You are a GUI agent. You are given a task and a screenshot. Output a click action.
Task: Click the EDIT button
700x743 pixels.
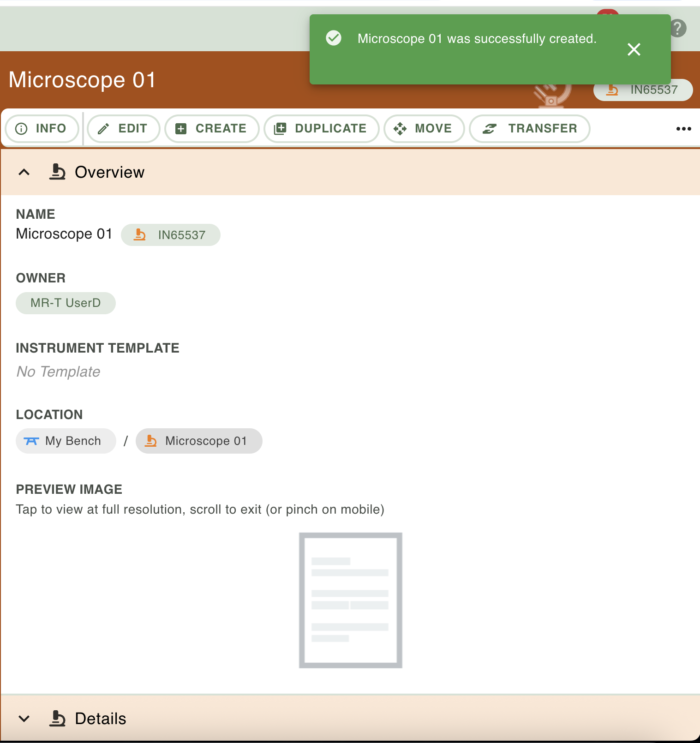click(124, 129)
